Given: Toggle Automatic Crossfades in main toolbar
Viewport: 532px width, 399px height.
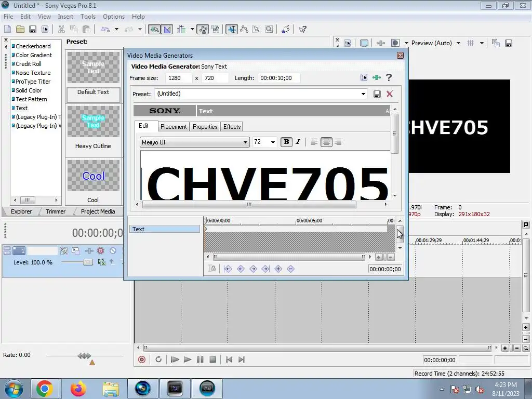Looking at the screenshot, I should [167, 29].
